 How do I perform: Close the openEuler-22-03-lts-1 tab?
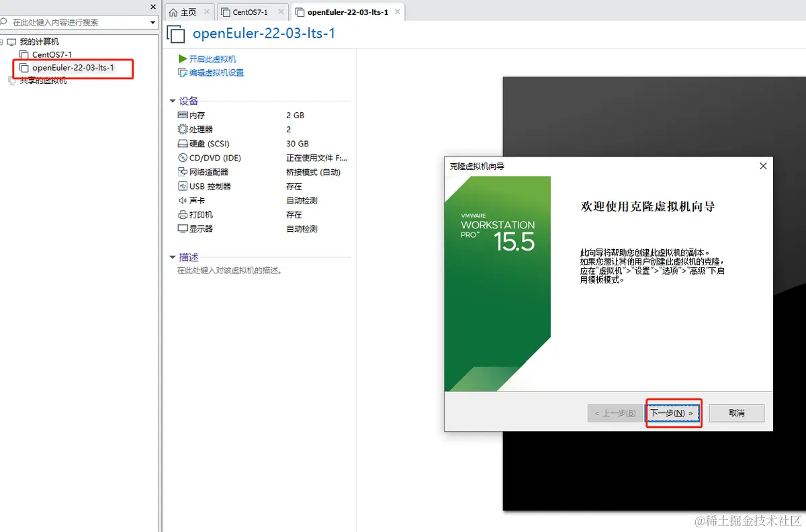[398, 12]
